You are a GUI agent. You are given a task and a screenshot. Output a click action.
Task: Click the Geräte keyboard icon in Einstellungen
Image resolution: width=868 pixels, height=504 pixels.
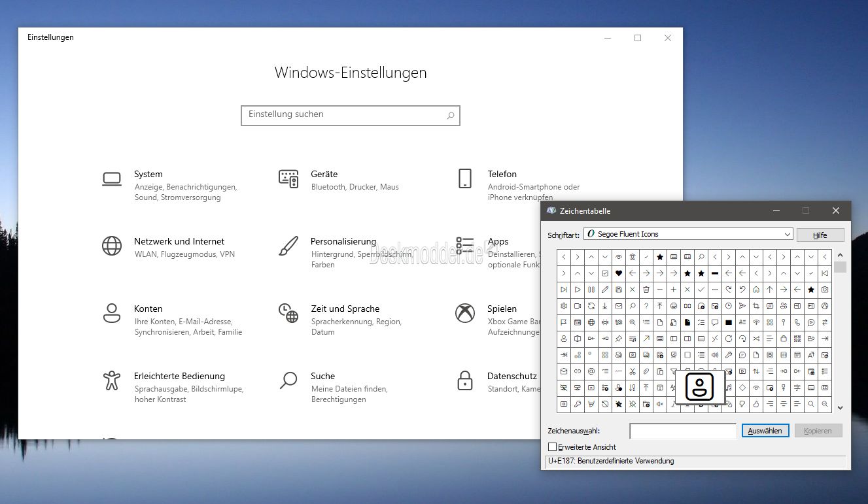tap(288, 178)
